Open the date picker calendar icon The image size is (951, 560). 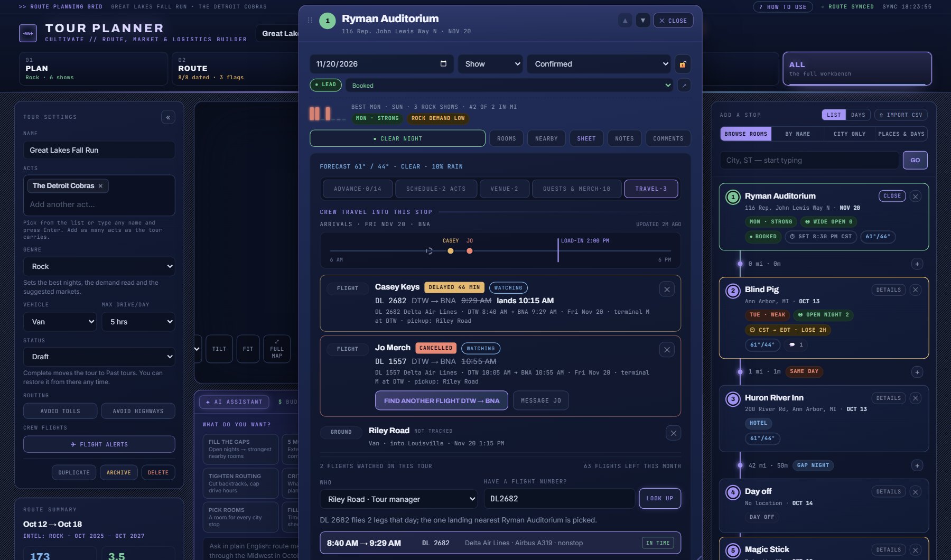pyautogui.click(x=443, y=63)
